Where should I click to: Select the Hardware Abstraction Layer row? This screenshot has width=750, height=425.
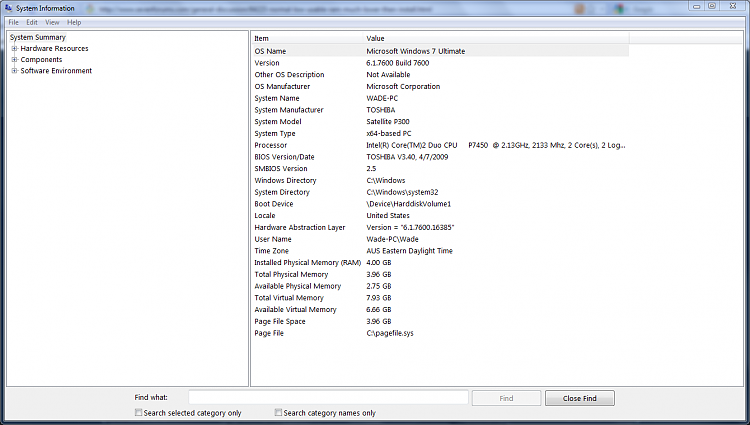pyautogui.click(x=441, y=228)
